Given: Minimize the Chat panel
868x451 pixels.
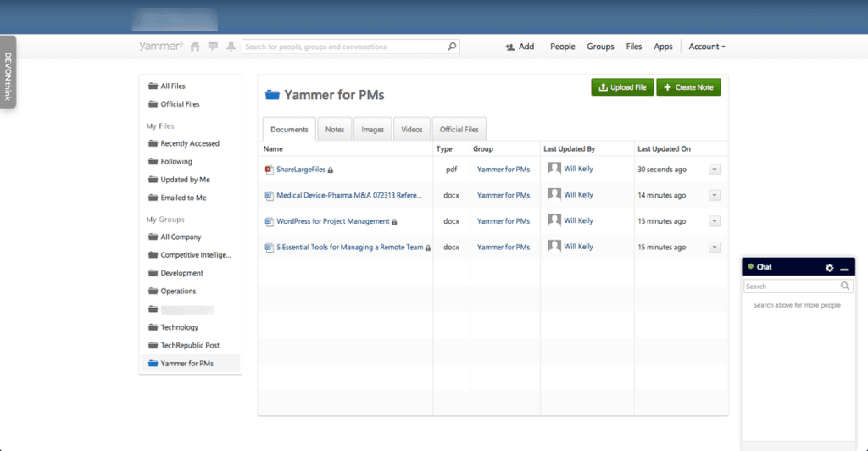Looking at the screenshot, I should (844, 269).
